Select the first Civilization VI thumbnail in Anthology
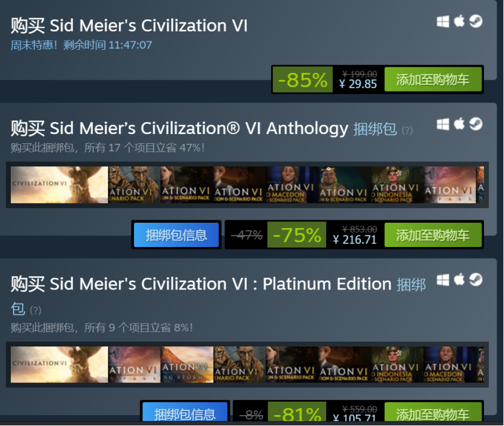This screenshot has height=426, width=504. 59,184
